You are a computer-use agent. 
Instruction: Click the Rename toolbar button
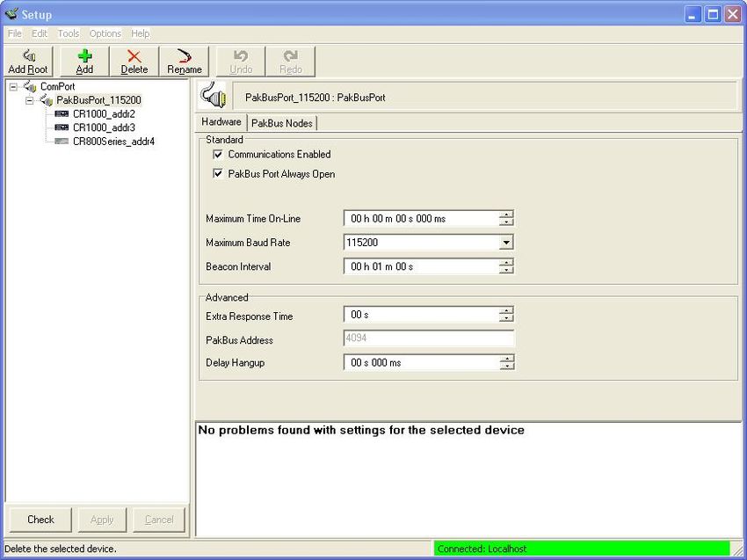pyautogui.click(x=185, y=62)
